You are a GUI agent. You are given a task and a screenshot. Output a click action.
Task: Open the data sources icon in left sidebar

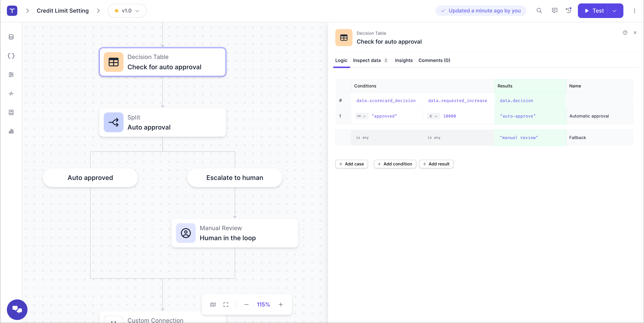11,37
